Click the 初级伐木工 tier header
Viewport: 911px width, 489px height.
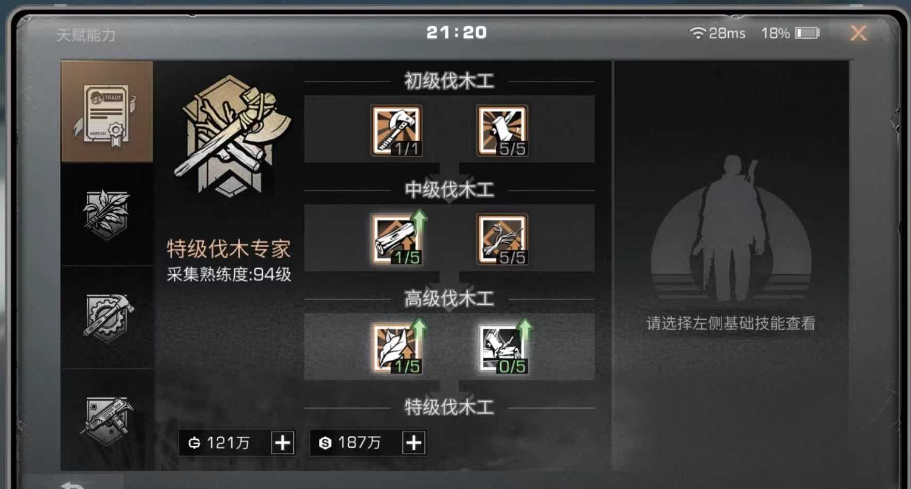(449, 81)
